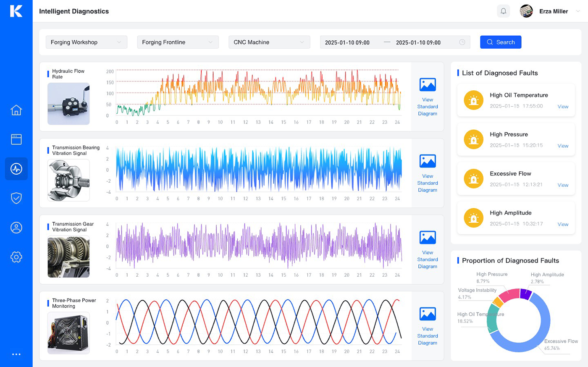This screenshot has width=588, height=367.
Task: Open the window panel sidebar icon
Action: [x=16, y=139]
